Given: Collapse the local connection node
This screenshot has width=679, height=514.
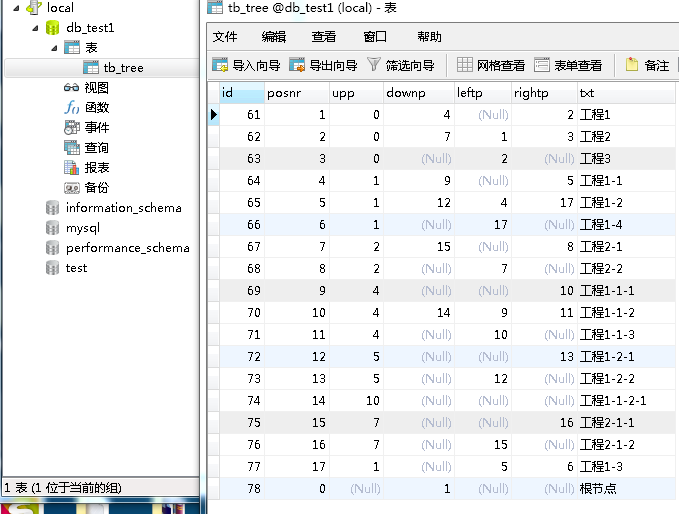Looking at the screenshot, I should tap(16, 8).
